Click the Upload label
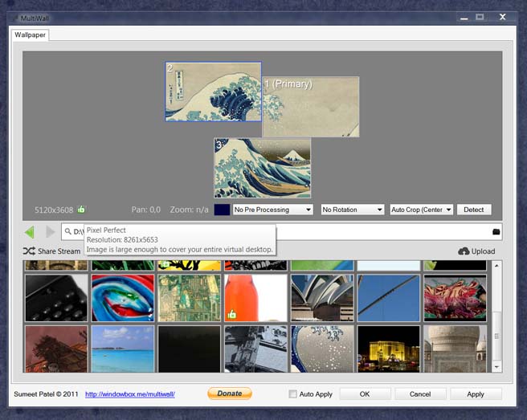 483,251
